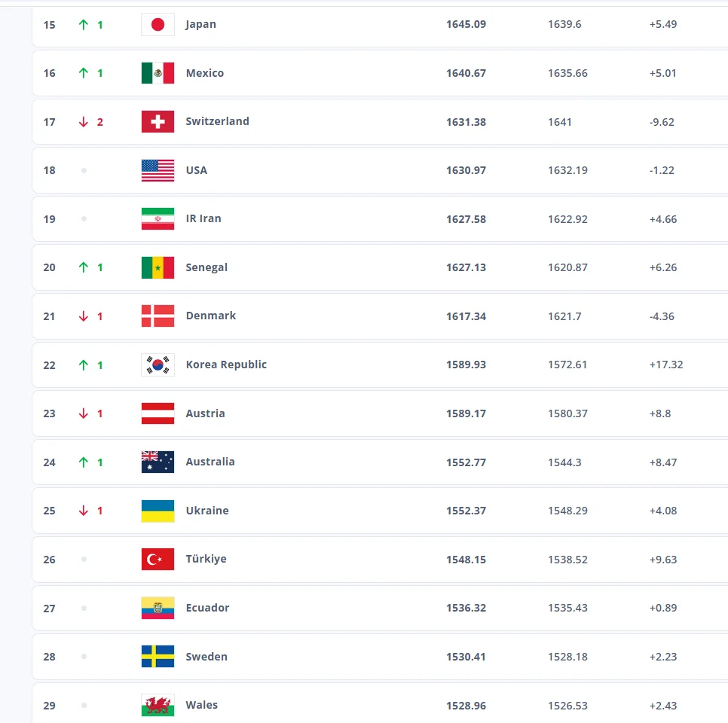Click Korea Republic's total points 1589.93
728x723 pixels.
pos(466,365)
